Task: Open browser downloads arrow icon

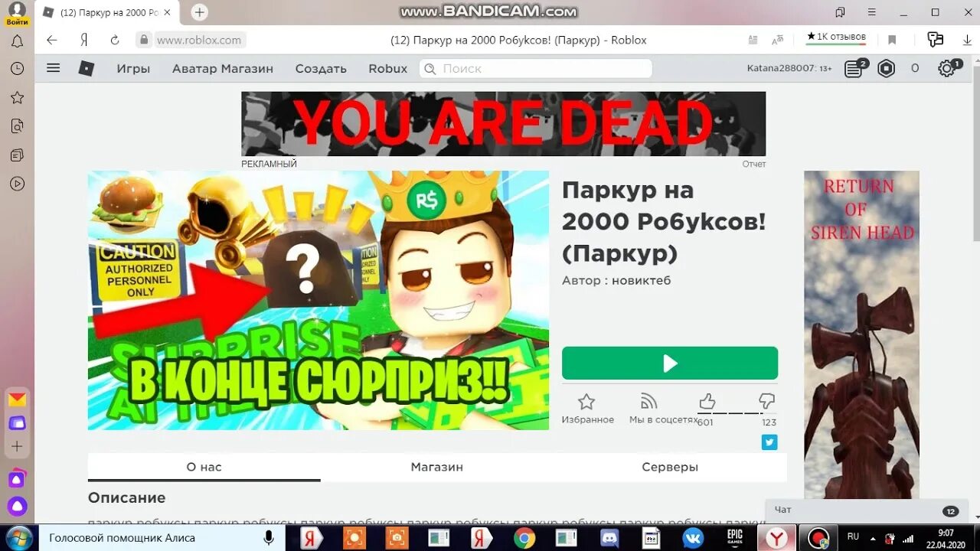Action: point(967,40)
